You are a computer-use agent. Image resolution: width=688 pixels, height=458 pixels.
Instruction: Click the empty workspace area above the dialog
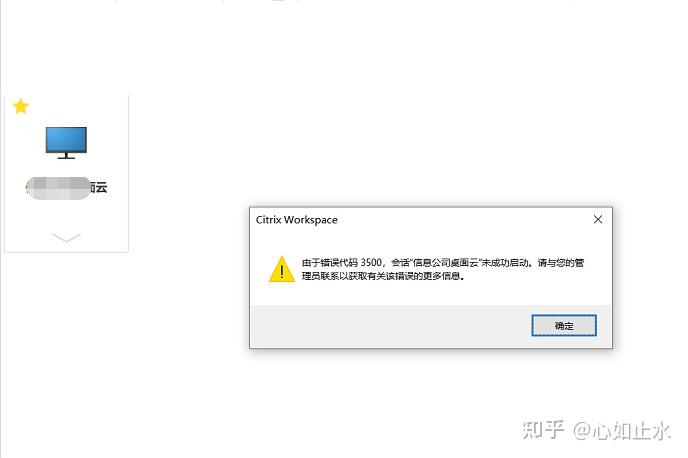click(395, 110)
